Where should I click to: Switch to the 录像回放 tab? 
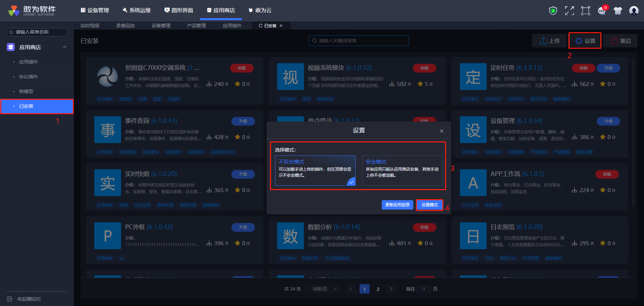125,26
